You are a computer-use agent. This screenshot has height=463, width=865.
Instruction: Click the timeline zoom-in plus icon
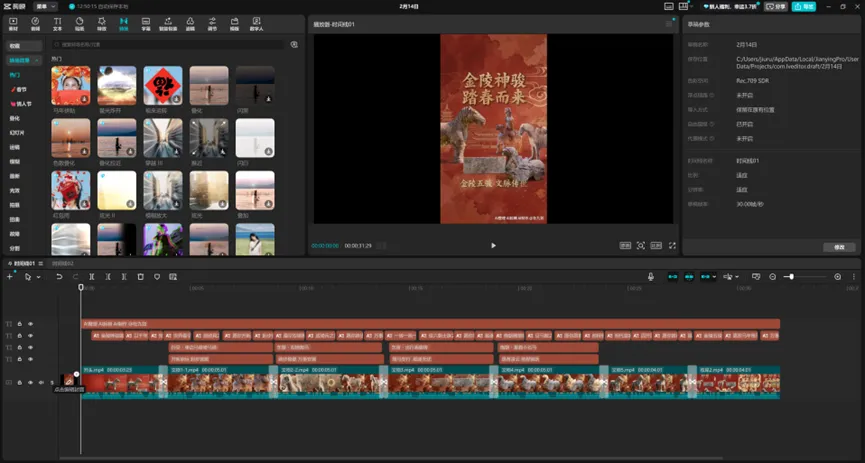(837, 276)
